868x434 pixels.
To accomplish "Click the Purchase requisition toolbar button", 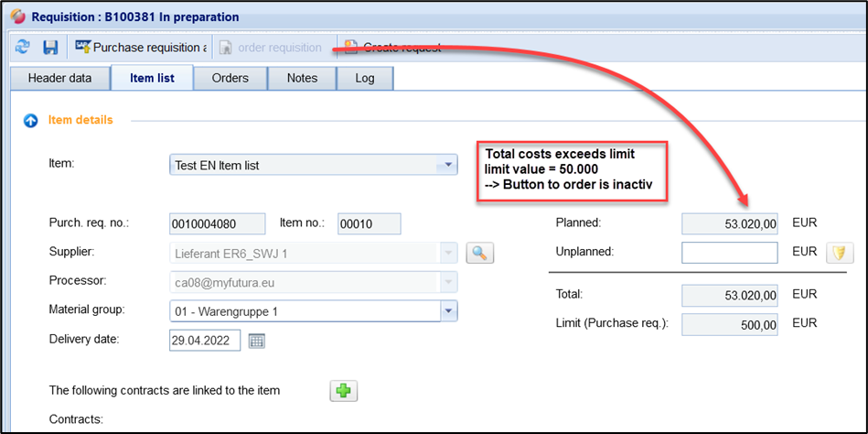I will [141, 48].
